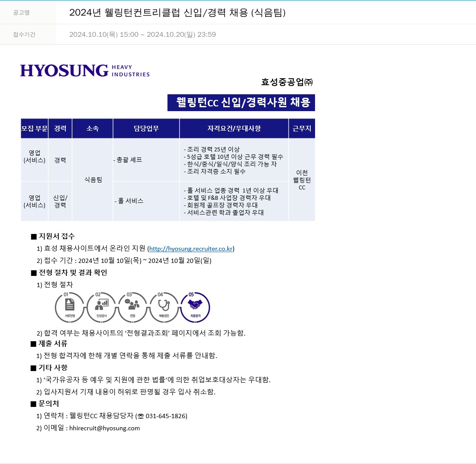Click the line 홀 서비스 업종 경력 1년 이상 우대
Image resolution: width=476 pixels, height=464 pixels.
[x=231, y=190]
